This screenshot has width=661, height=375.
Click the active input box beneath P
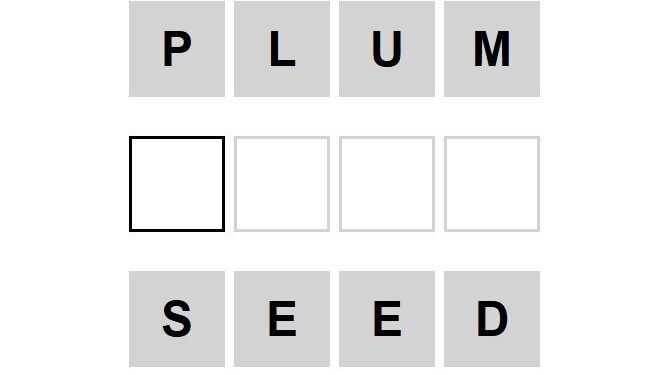[x=177, y=184]
